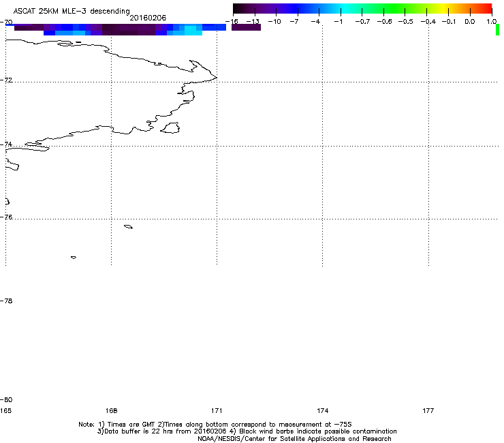Click the 1.0 color scale label
The height and width of the screenshot is (443, 504).
(492, 22)
